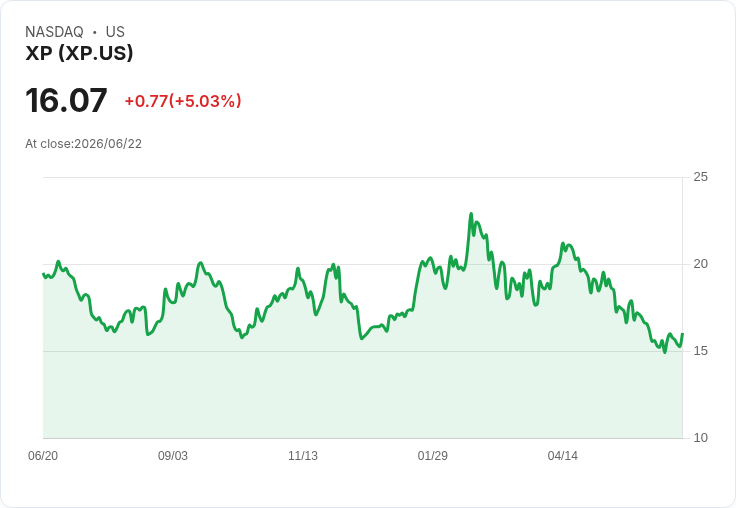
Task: Click the chart's highest peak near 23
Action: tap(471, 214)
